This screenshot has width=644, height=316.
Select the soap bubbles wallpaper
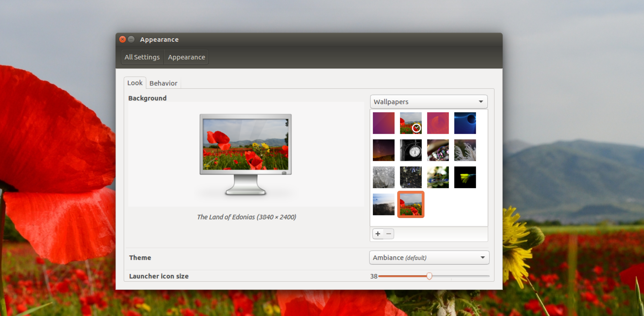[438, 150]
